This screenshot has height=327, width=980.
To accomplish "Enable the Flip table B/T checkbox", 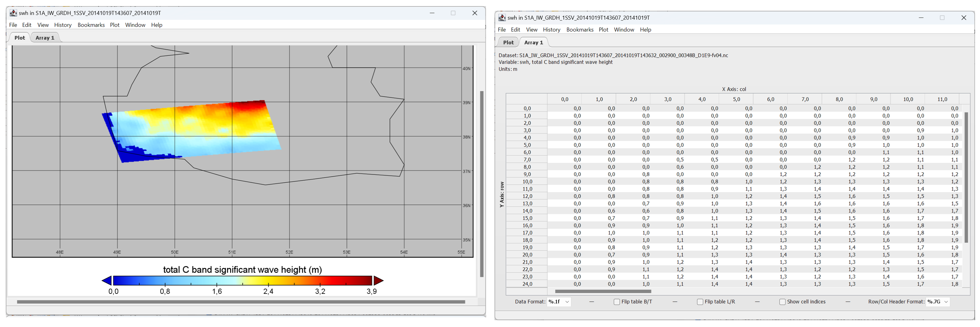I will tap(617, 302).
